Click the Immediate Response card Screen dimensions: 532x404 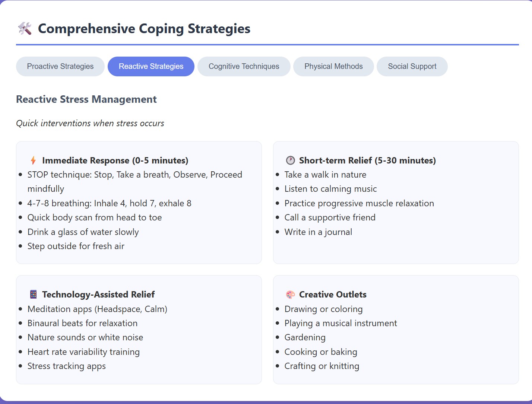click(139, 203)
